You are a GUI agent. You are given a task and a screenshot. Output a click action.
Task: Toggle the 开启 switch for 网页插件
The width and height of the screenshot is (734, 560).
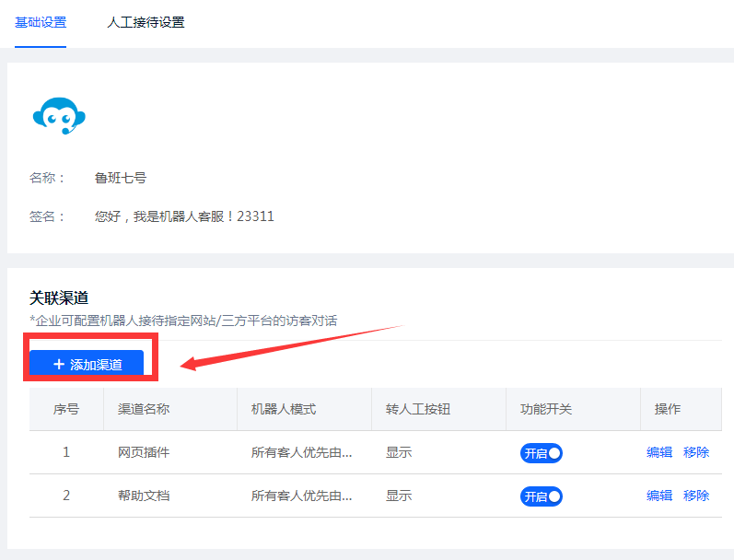coord(542,453)
